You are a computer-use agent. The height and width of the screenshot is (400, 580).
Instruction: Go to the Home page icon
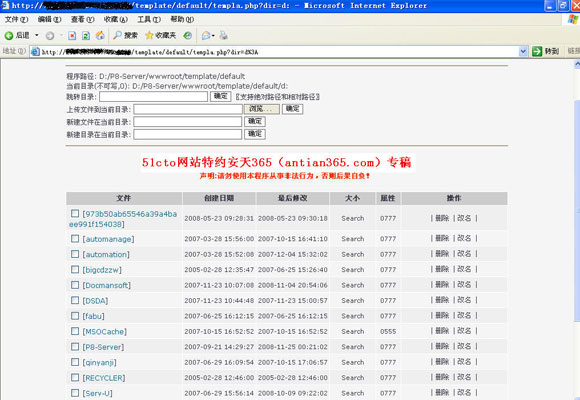(100, 36)
